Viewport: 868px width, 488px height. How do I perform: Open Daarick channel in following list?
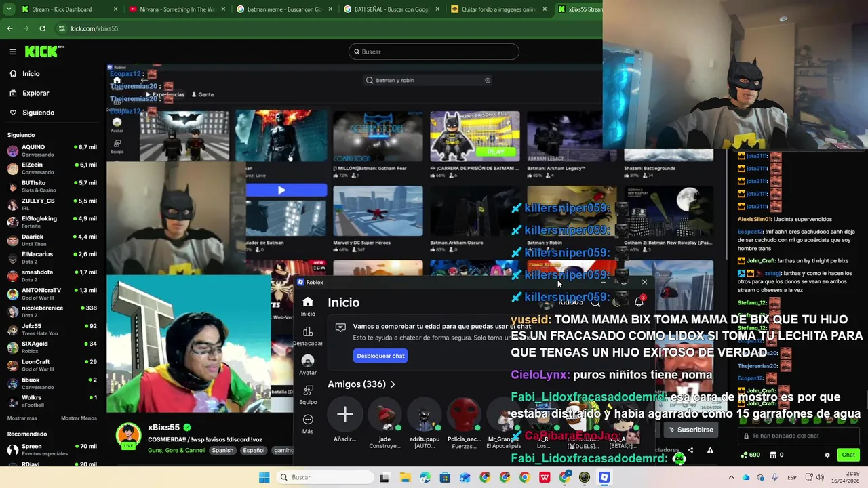52,240
